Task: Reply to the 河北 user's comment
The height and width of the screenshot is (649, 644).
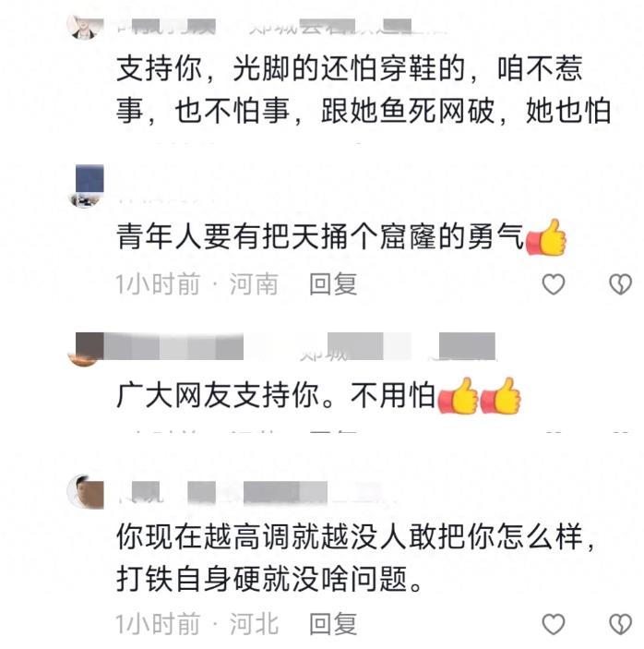Action: click(x=333, y=624)
